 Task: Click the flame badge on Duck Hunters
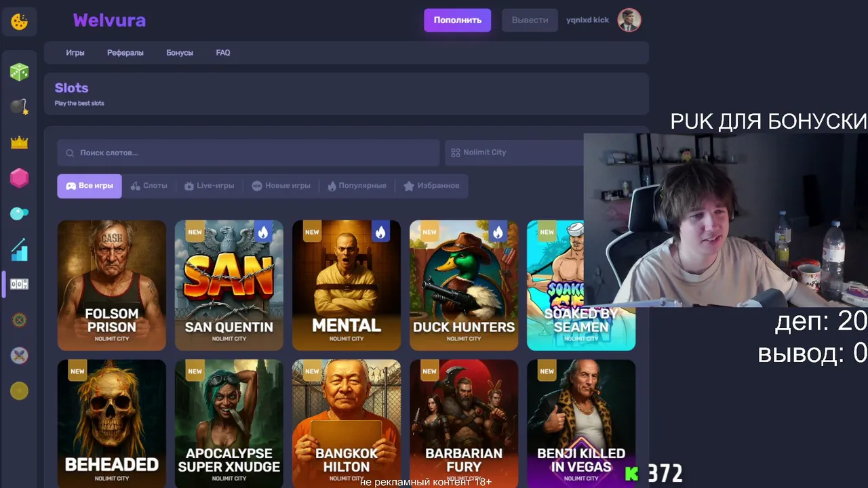[498, 232]
